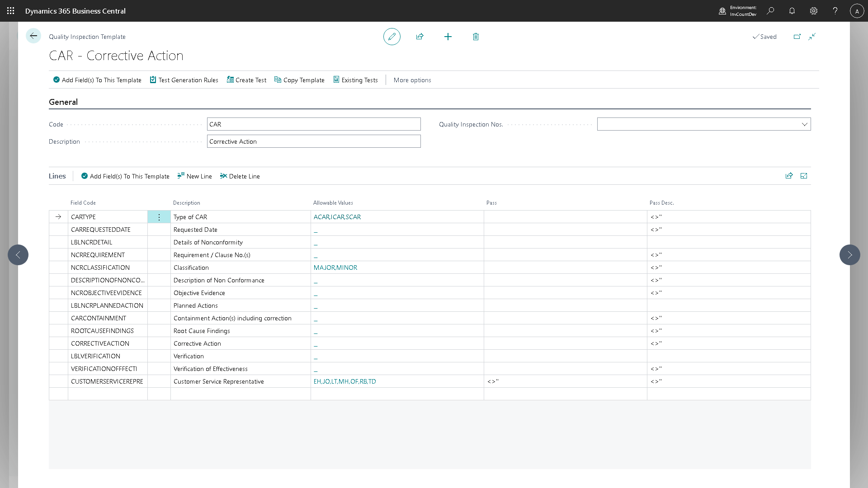
Task: Click Delete Line
Action: pos(240,176)
